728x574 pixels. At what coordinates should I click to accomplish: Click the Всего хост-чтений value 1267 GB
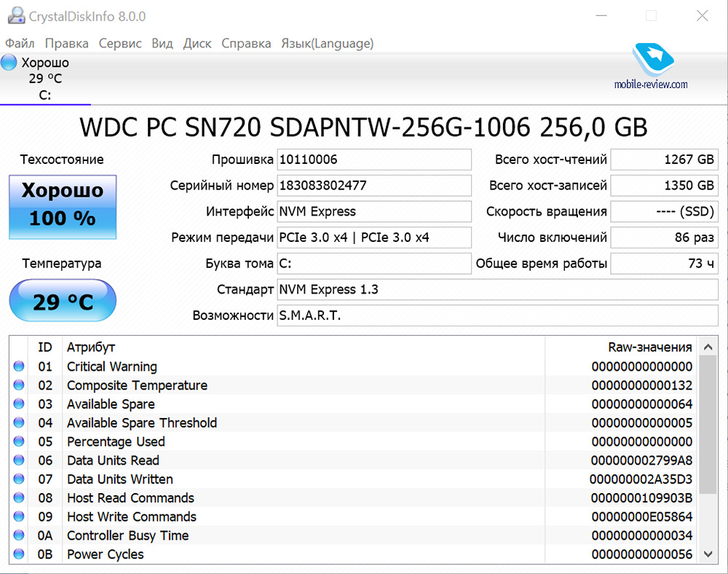(x=665, y=160)
